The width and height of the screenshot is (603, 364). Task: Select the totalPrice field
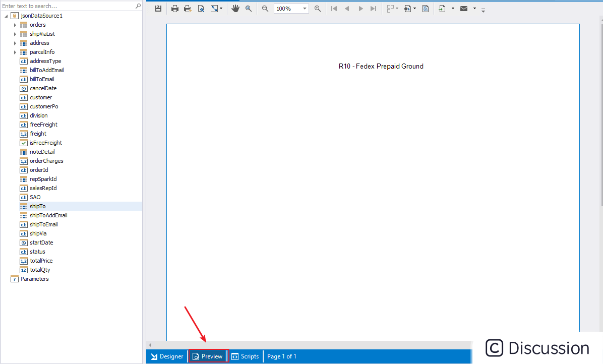(x=41, y=261)
